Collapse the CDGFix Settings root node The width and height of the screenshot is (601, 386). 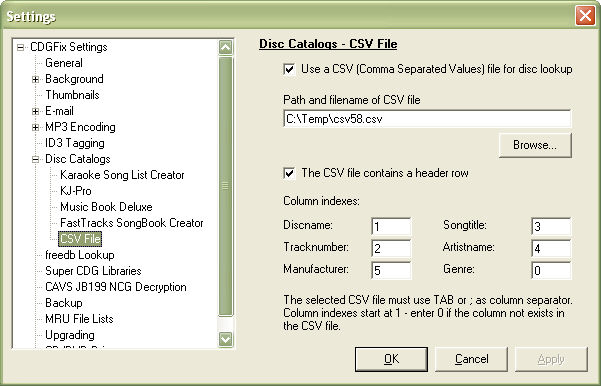20,48
